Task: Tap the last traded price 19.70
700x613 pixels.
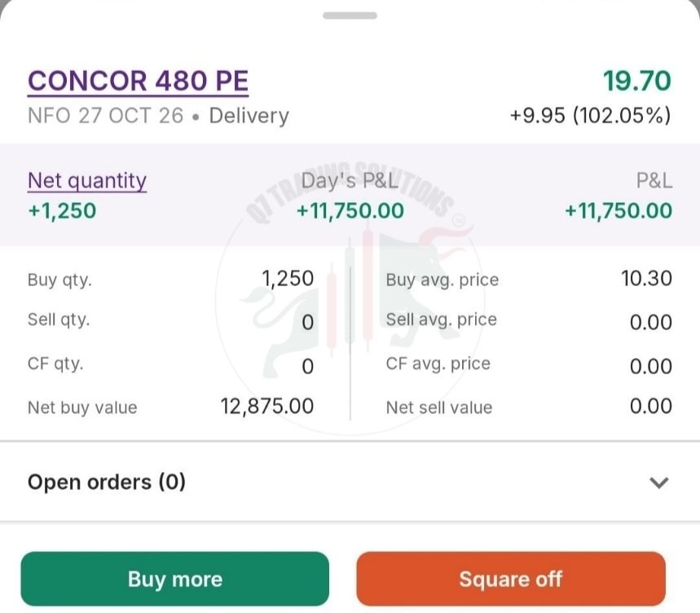Action: click(x=637, y=81)
